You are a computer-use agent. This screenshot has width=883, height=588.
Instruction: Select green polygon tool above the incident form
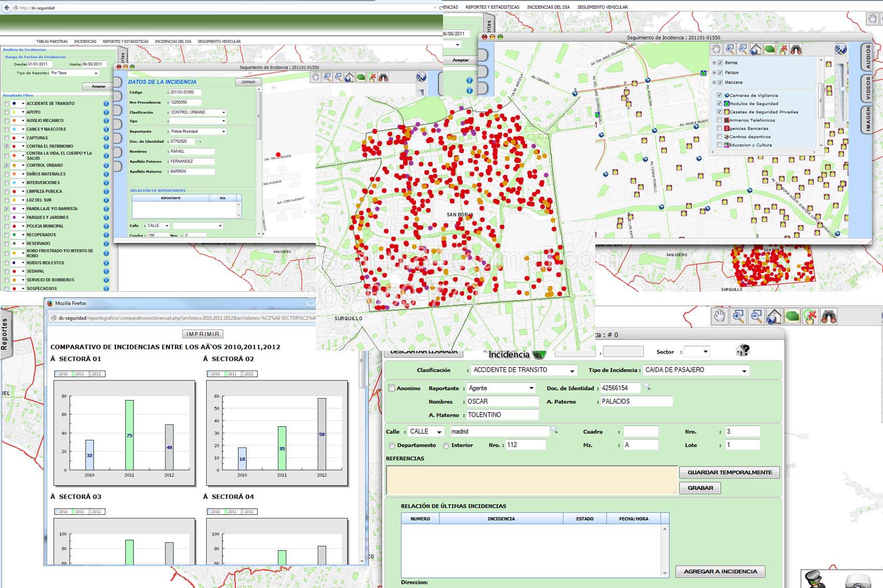click(792, 316)
